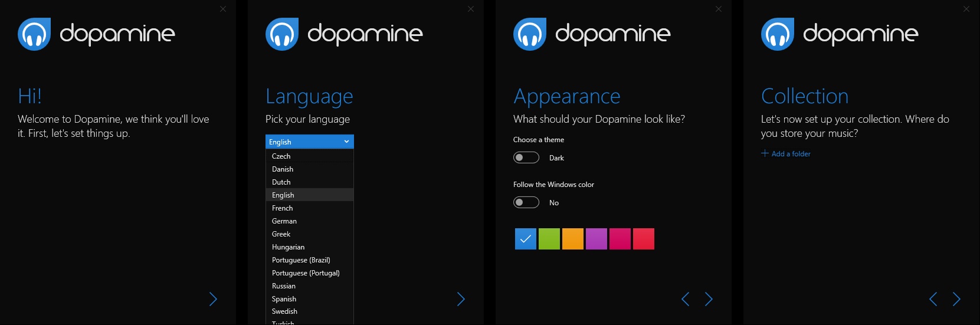980x325 pixels.
Task: Pick the magenta color swatch
Action: coord(620,239)
